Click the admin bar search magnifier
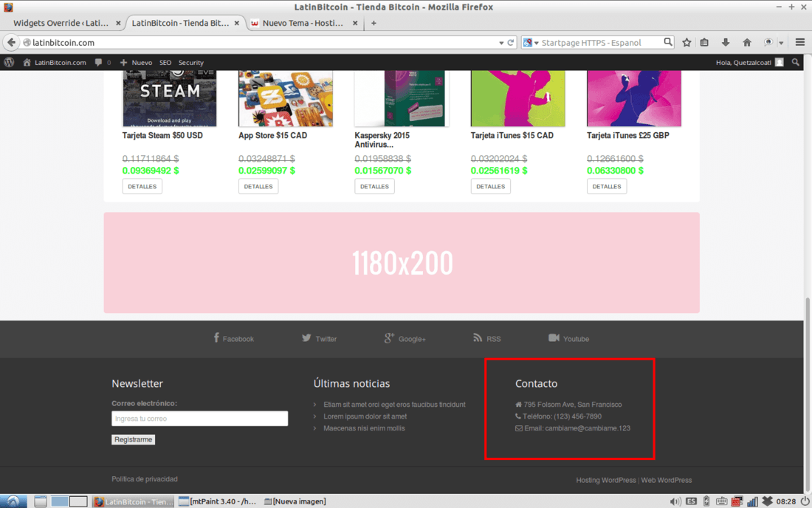The height and width of the screenshot is (508, 812). pyautogui.click(x=796, y=62)
